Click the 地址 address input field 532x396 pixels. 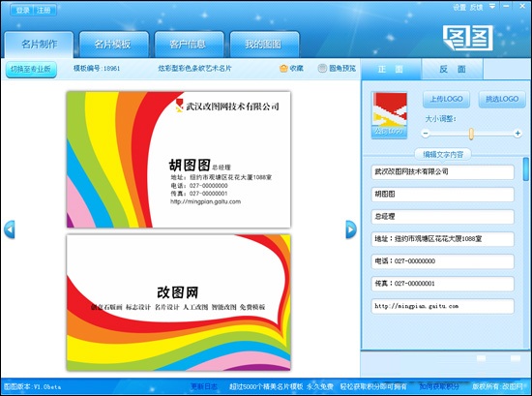(442, 239)
